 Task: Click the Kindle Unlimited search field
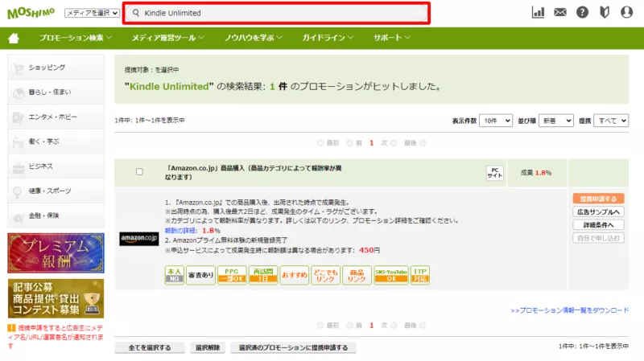[276, 13]
